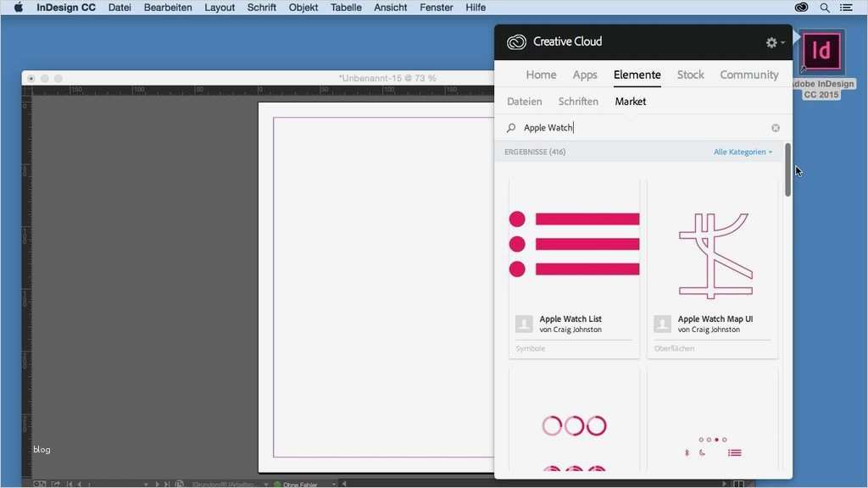Open preflight dropdown next to Ohne Fehler
This screenshot has width=868, height=488.
click(334, 484)
